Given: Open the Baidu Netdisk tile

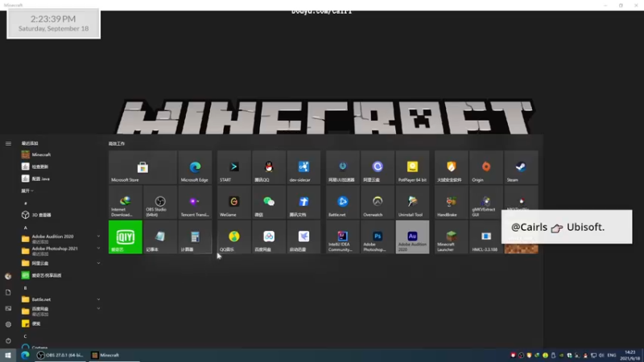Looking at the screenshot, I should (x=269, y=237).
